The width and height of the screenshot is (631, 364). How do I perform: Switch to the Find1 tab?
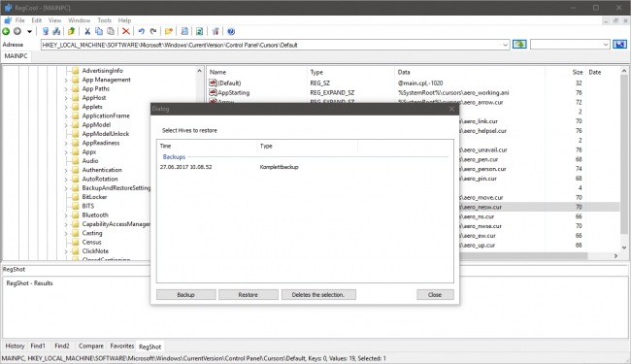38,346
